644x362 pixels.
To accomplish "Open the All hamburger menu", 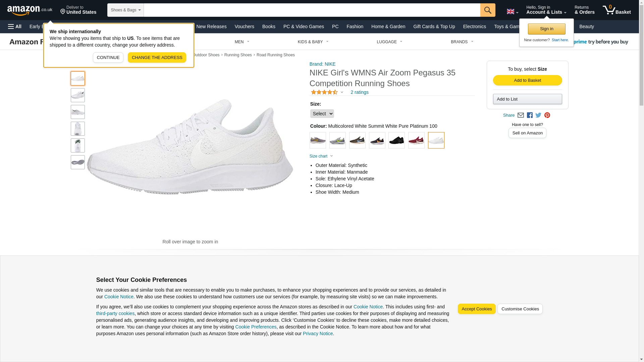I will click(x=15, y=26).
